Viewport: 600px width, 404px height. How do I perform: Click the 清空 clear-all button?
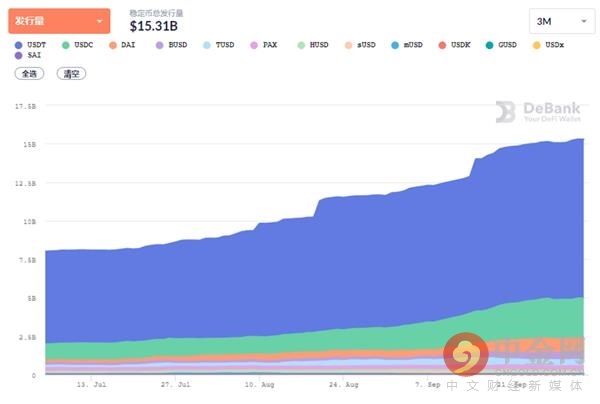pyautogui.click(x=71, y=73)
